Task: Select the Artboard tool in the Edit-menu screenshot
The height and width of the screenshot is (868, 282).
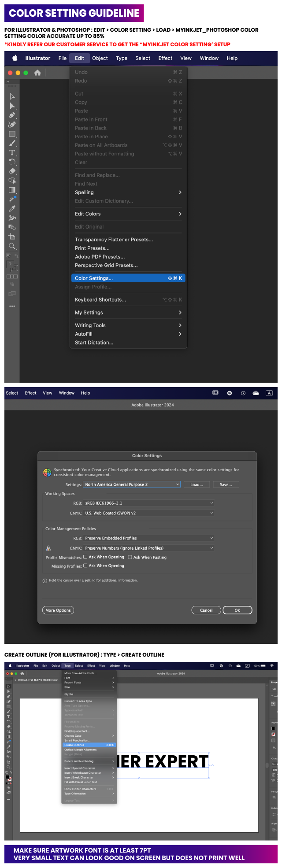Action: [x=12, y=236]
